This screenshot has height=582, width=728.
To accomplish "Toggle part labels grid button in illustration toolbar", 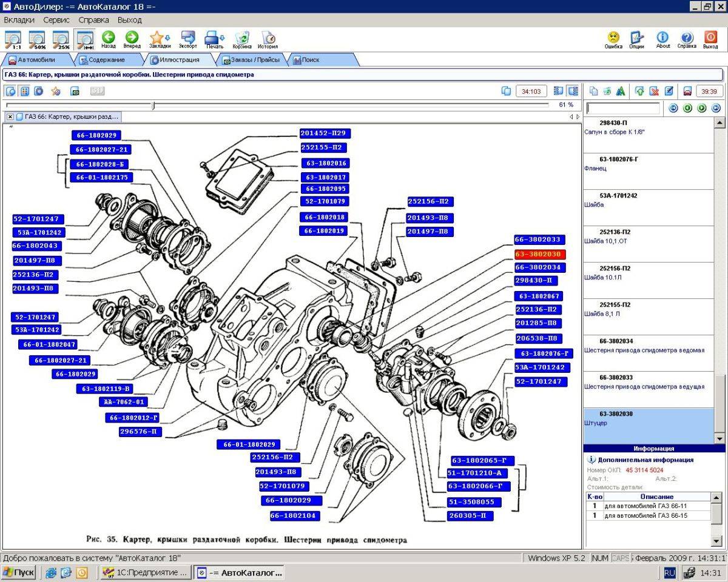I will [25, 91].
